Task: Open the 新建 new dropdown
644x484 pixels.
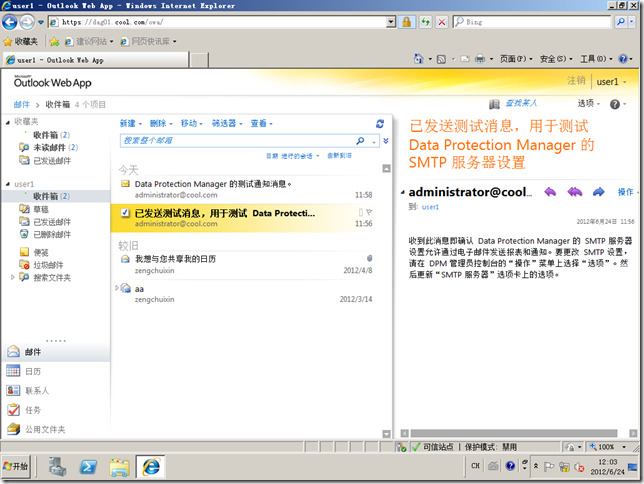Action: [131, 123]
